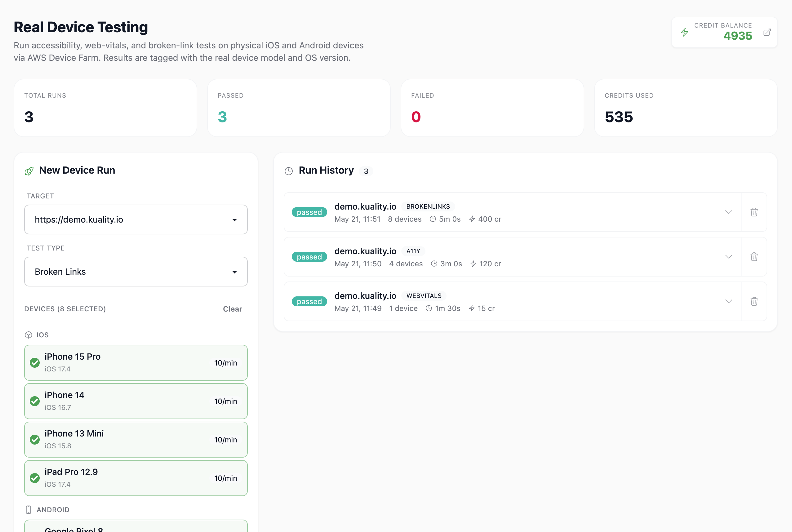
Task: Expand the BROKENLINKS run details chevron
Action: [x=728, y=212]
